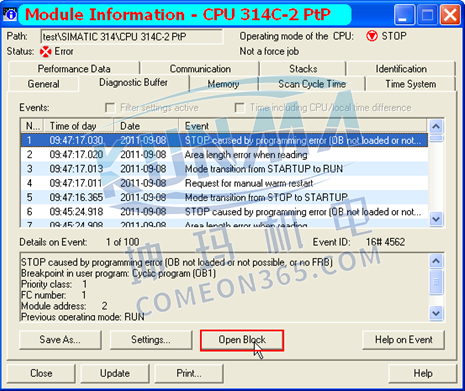Screen dimensions: 465x391
Task: Click down arrow of event details scrollbar
Action: coord(436,313)
